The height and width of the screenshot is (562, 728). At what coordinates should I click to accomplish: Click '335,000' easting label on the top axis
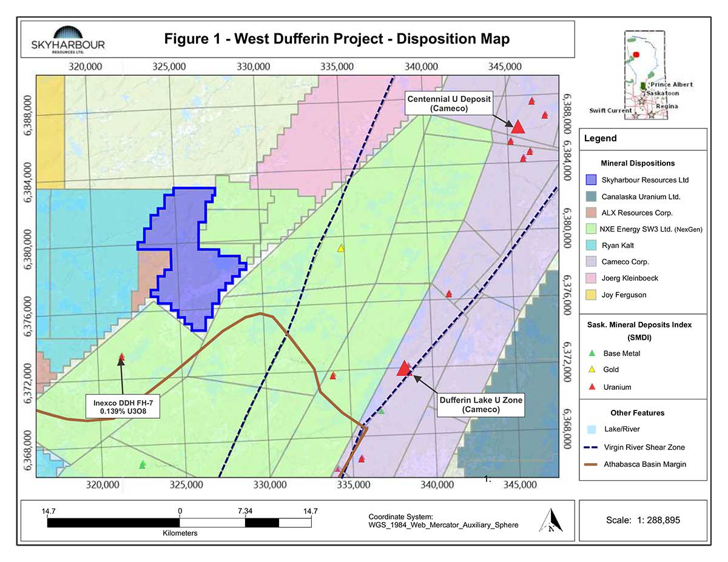337,65
